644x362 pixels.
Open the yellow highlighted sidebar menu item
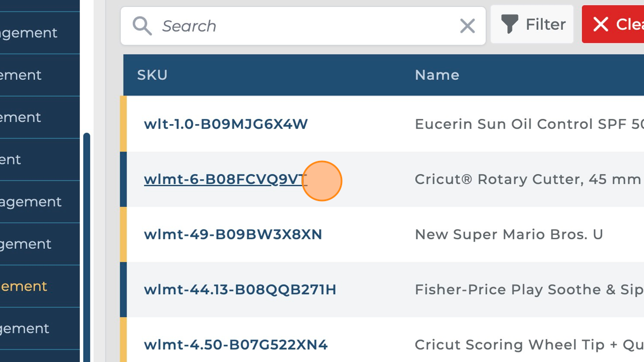pyautogui.click(x=24, y=286)
